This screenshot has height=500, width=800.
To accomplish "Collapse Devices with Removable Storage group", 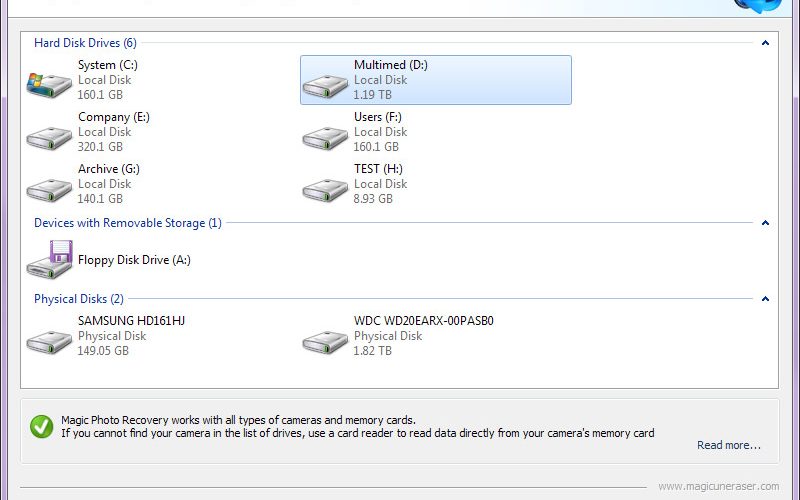I will [x=765, y=223].
